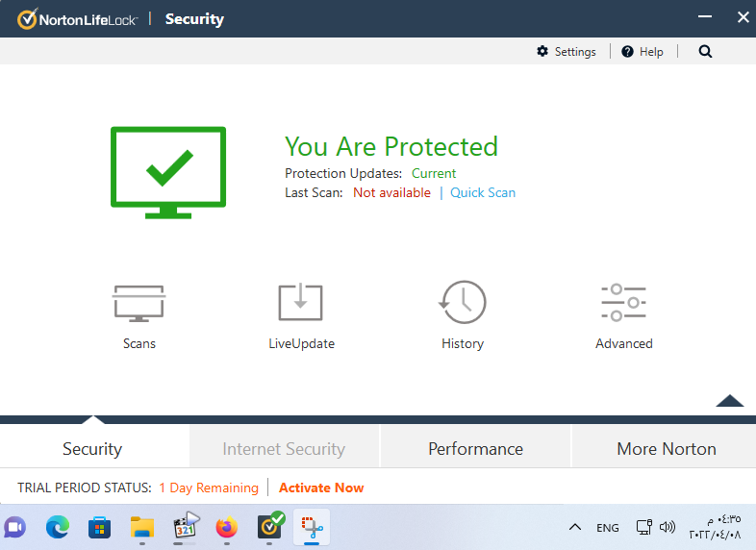
Task: Open the taskbar clock and date
Action: 715,527
